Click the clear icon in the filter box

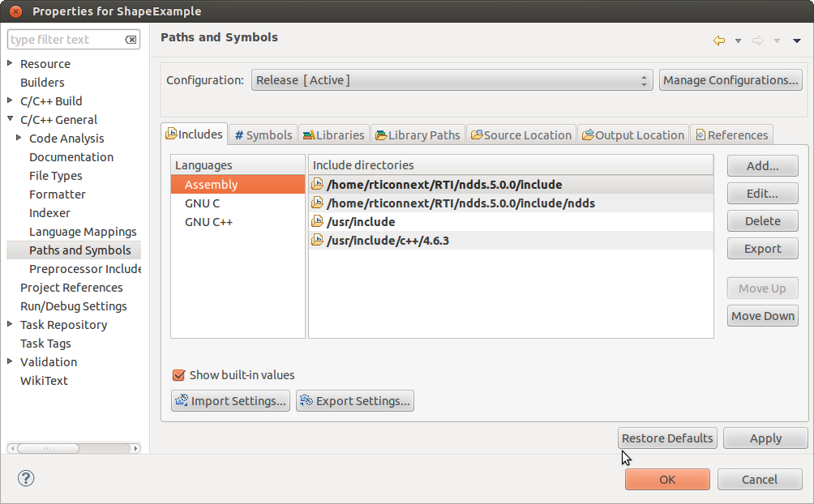click(x=131, y=39)
